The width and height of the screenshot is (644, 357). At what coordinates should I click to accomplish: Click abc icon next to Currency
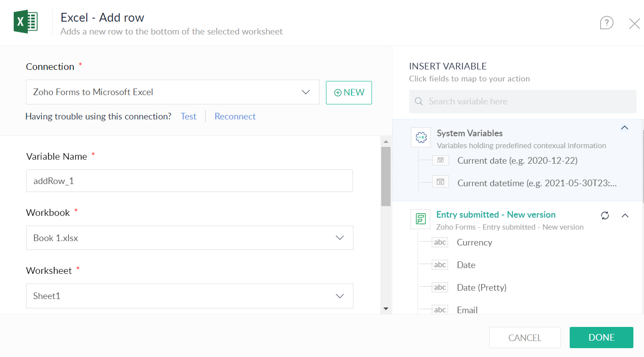[440, 242]
